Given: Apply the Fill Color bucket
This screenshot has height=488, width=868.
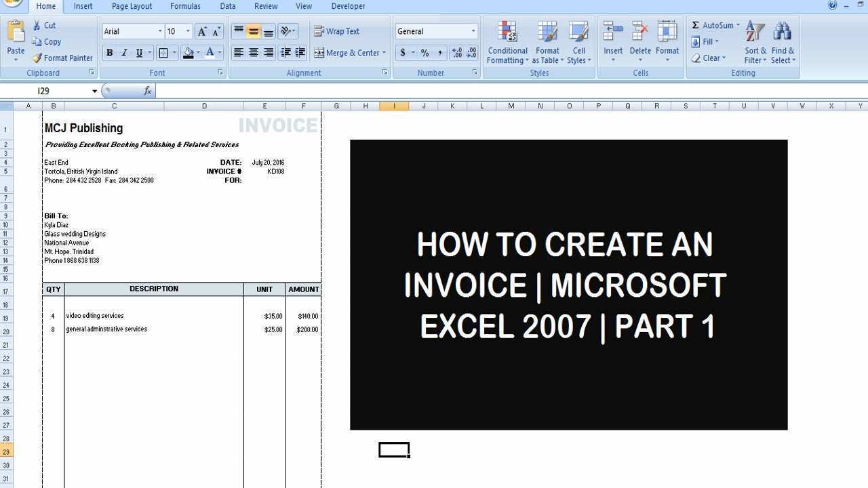Looking at the screenshot, I should [x=189, y=53].
